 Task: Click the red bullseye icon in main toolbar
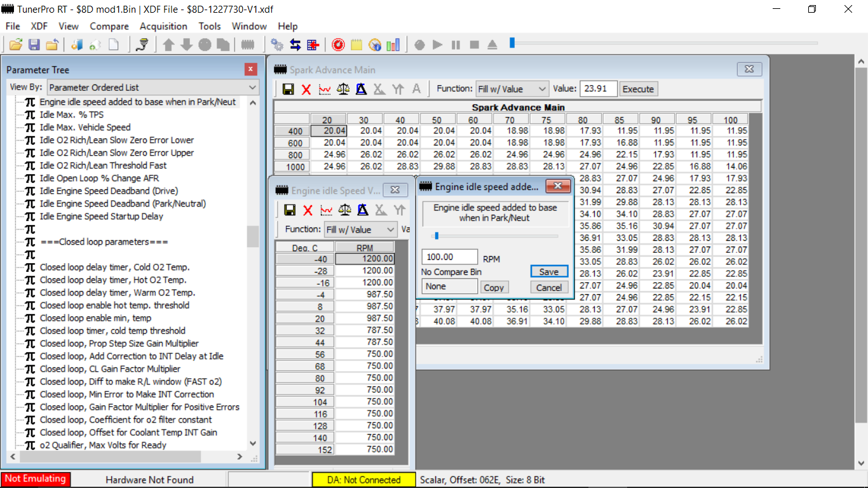(x=338, y=44)
